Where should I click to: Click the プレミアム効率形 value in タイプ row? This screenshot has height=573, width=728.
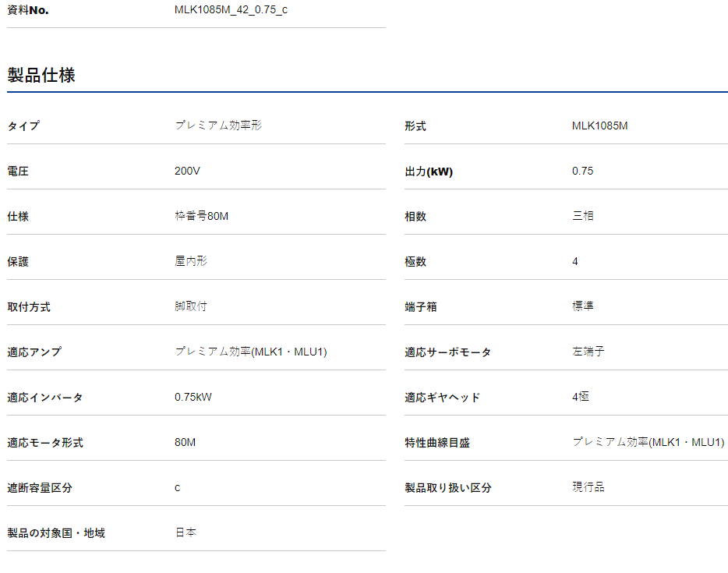(218, 126)
